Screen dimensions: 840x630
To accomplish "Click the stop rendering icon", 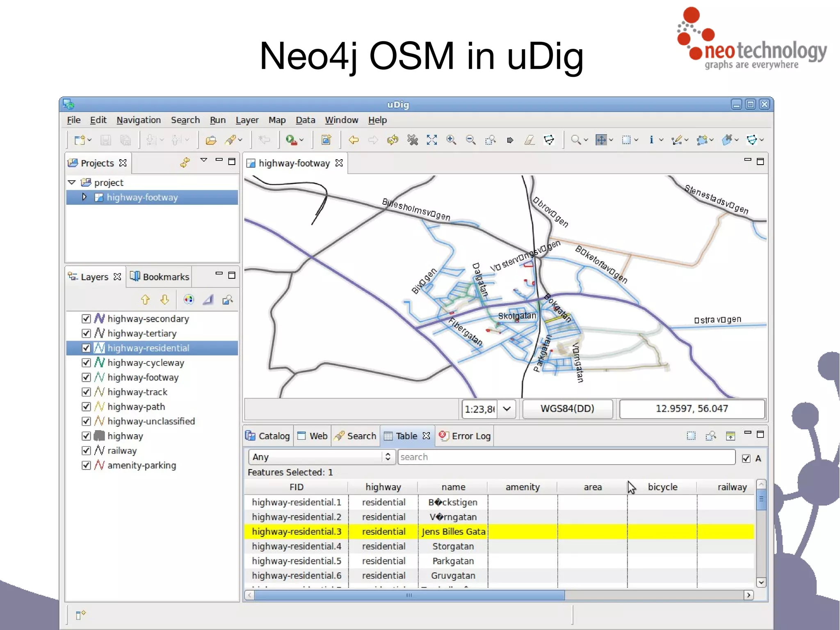I will (x=412, y=140).
